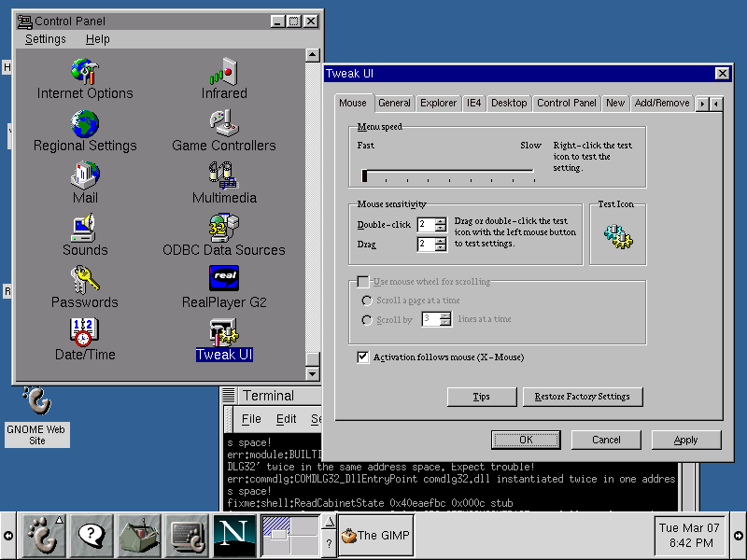
Task: Open the Control Panel tab in Tweak UI
Action: coord(567,104)
